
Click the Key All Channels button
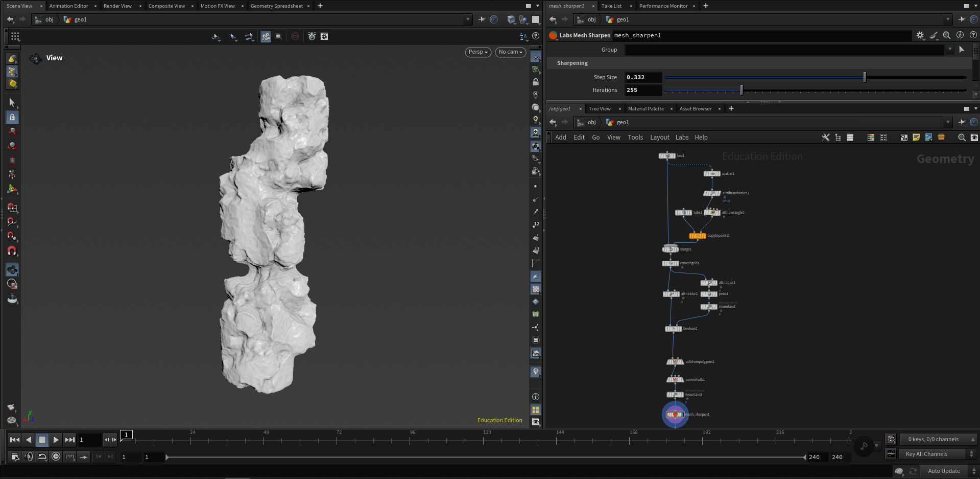pos(926,454)
